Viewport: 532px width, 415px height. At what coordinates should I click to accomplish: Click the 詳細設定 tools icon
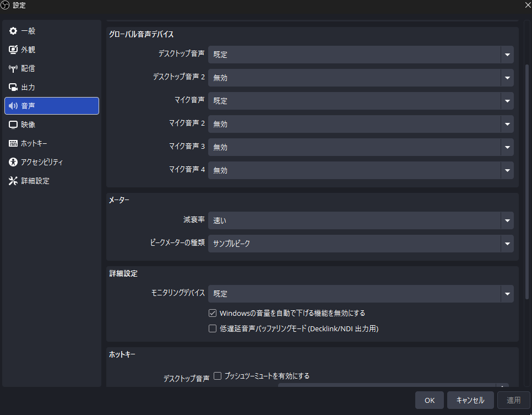pyautogui.click(x=13, y=181)
